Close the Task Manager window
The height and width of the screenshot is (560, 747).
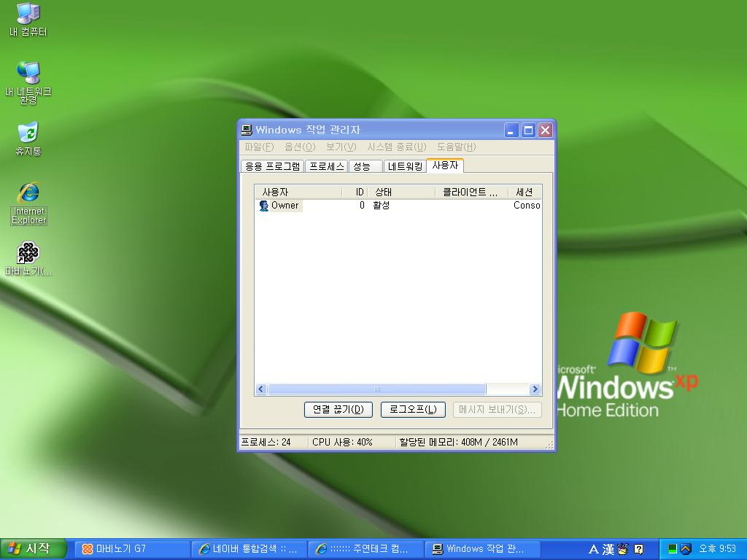pos(545,130)
